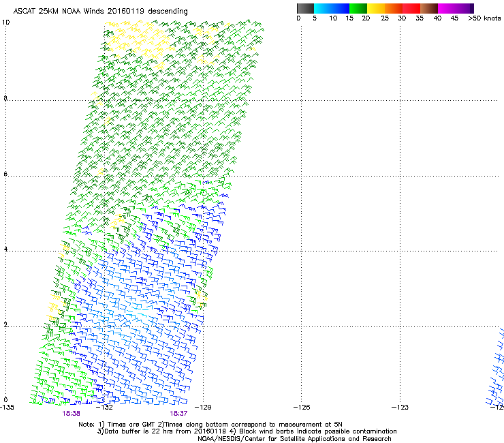Click the brown 35-40 knots color swatch
The width and height of the screenshot is (504, 443).
429,8
